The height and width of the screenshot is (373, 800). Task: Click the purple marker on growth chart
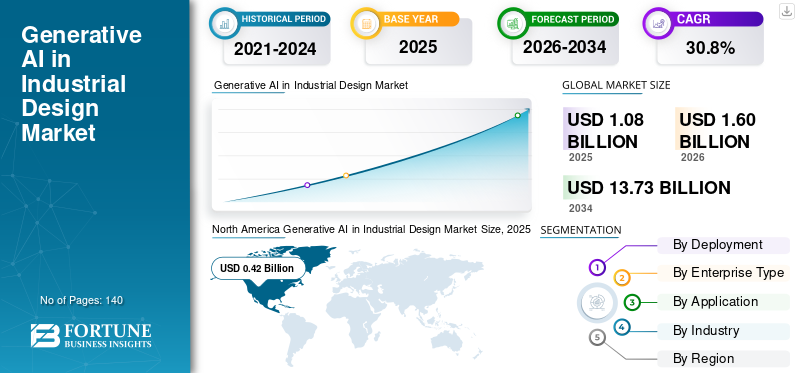(x=307, y=185)
